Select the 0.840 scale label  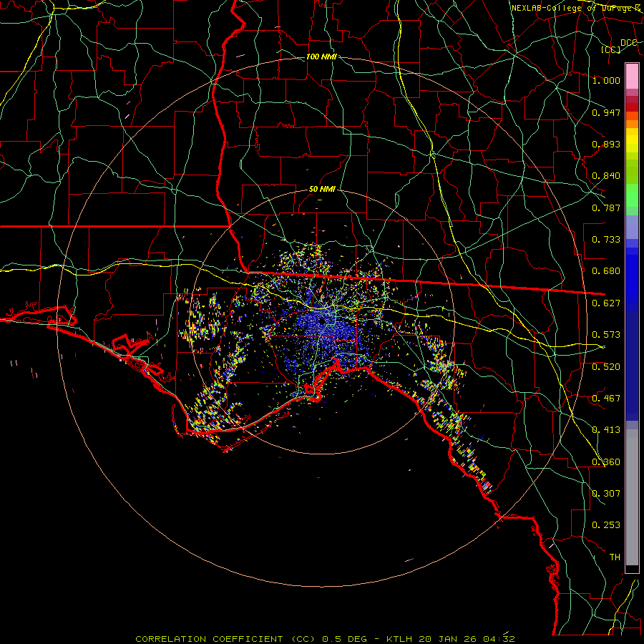(606, 176)
